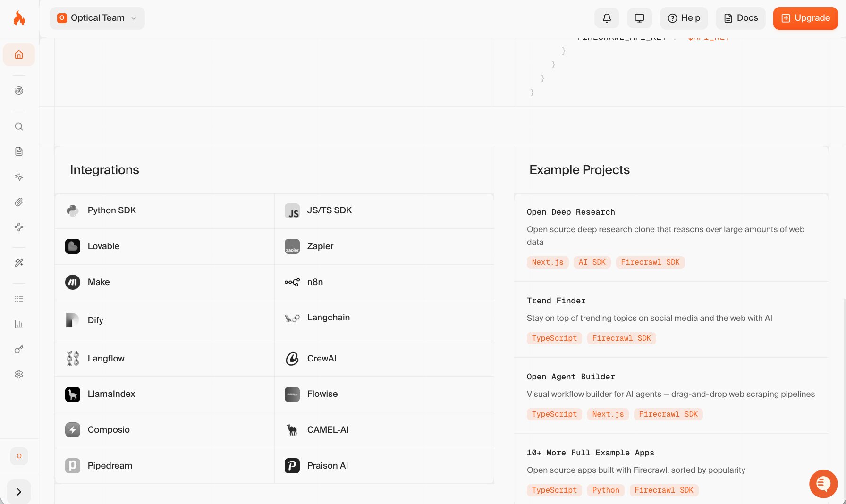Image resolution: width=846 pixels, height=504 pixels.
Task: Click the JS/TS SDK logo icon
Action: (292, 210)
